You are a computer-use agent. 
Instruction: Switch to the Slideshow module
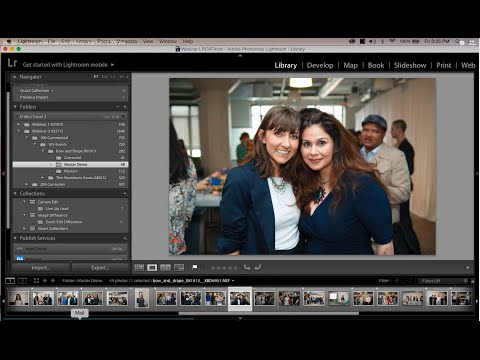410,65
